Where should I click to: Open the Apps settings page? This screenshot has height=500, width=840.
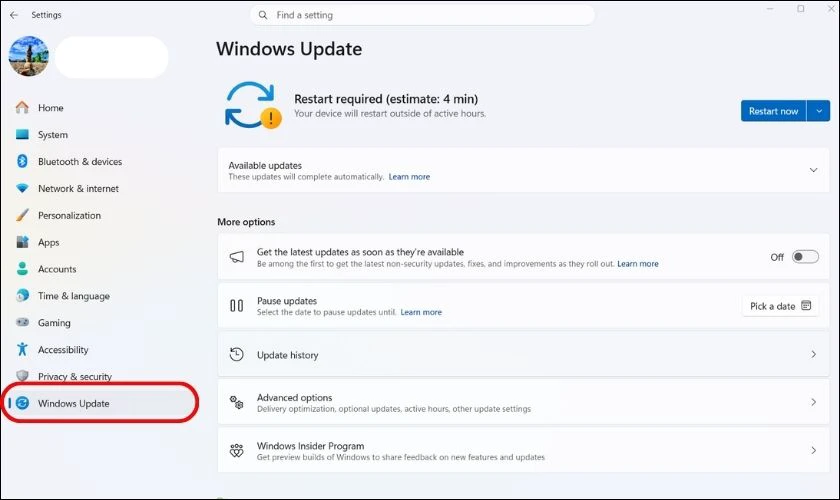click(48, 242)
